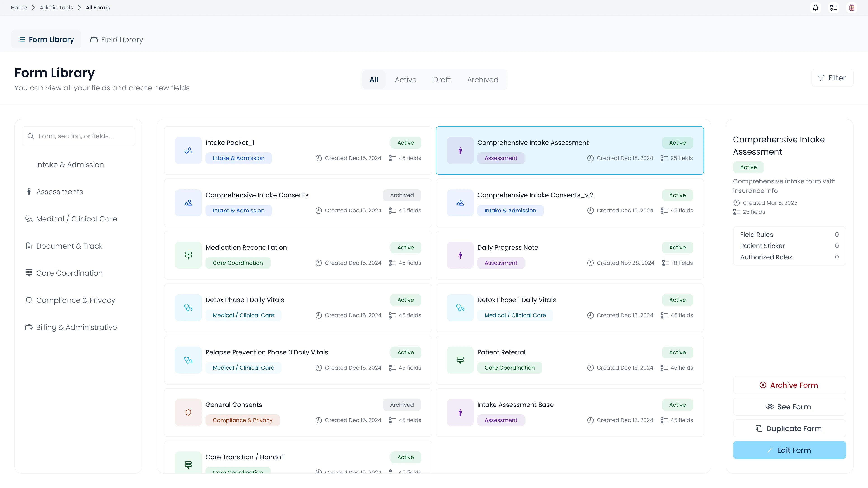Image resolution: width=868 pixels, height=488 pixels.
Task: Show Draft forms
Action: (441, 80)
